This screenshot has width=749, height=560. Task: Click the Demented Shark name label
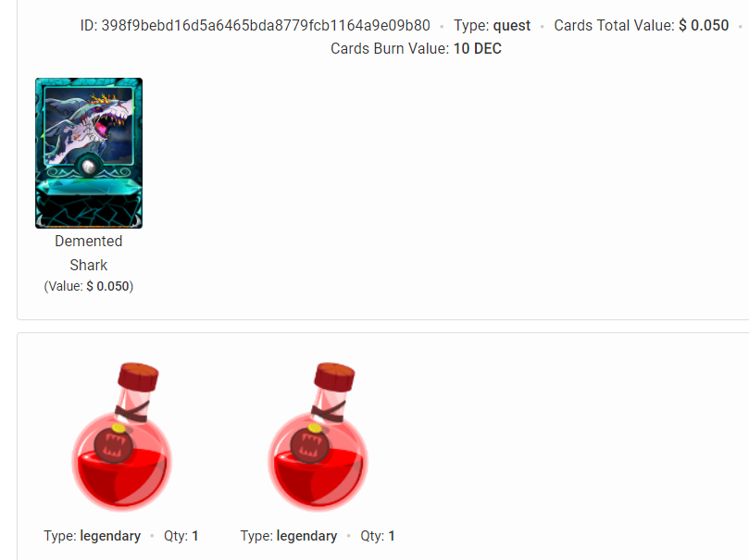click(x=89, y=253)
